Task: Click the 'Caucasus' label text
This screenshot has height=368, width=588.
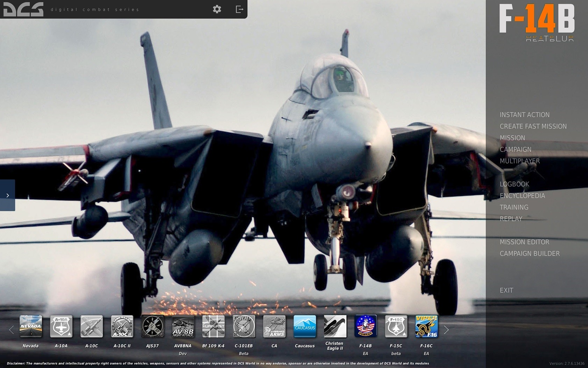Action: [x=304, y=346]
